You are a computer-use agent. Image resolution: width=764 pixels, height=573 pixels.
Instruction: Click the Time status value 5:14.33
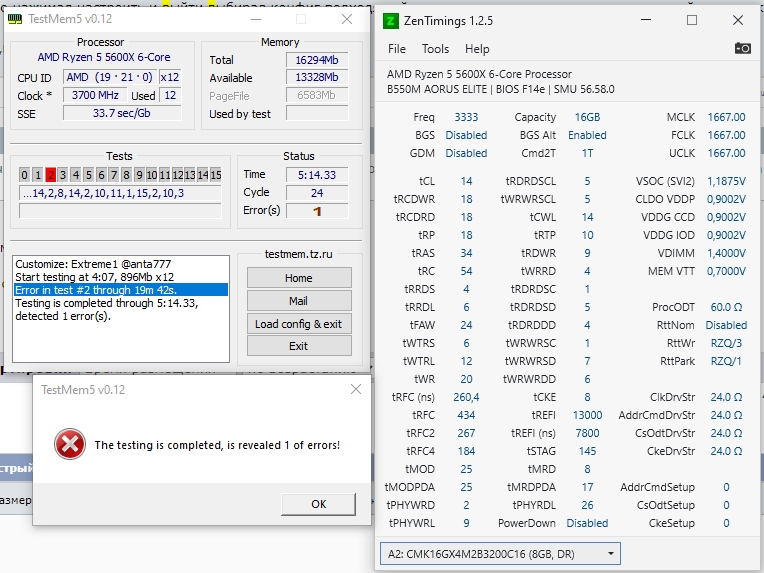pos(317,175)
